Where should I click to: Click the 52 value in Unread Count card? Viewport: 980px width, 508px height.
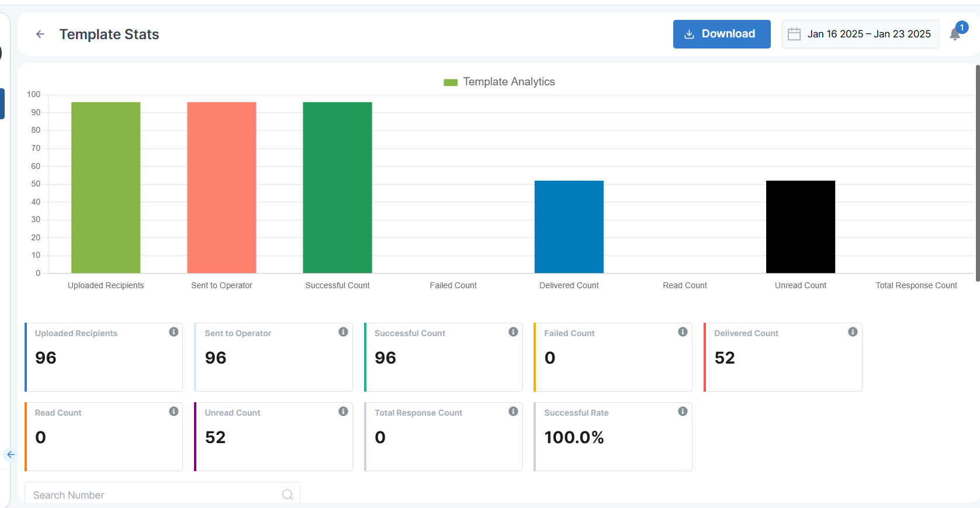pos(216,437)
